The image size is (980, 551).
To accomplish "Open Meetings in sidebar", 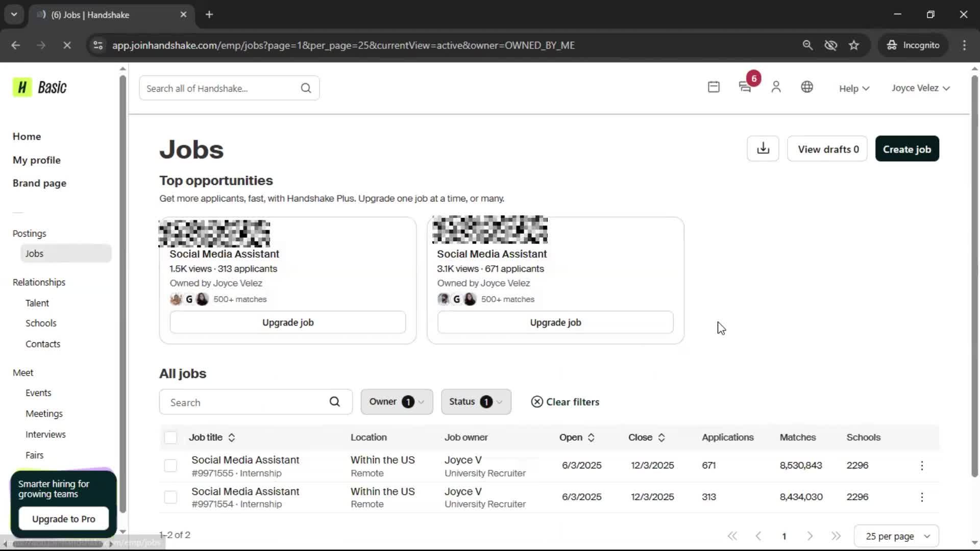I will 44,414.
